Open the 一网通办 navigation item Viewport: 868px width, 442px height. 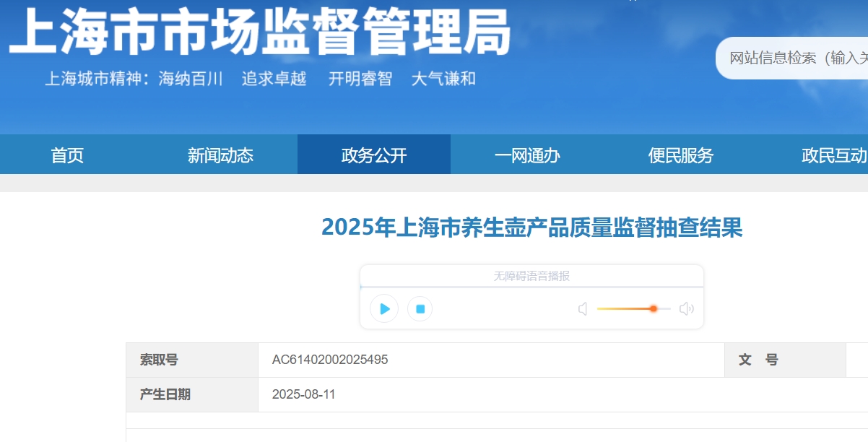(527, 155)
